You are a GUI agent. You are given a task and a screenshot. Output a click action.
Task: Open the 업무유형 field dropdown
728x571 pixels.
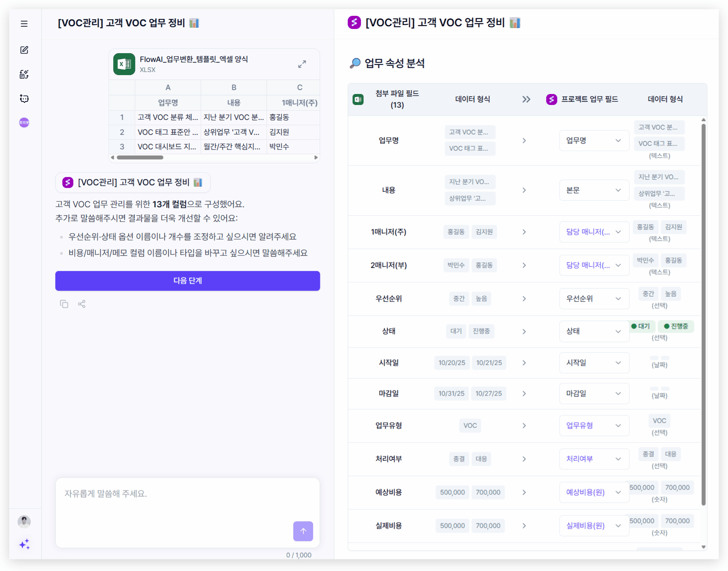tap(594, 425)
